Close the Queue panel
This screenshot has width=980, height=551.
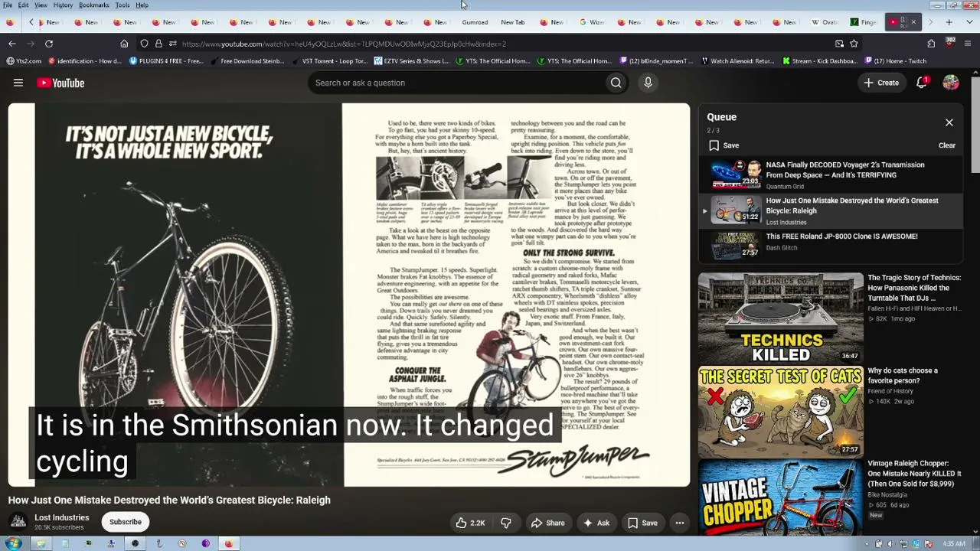pos(949,122)
